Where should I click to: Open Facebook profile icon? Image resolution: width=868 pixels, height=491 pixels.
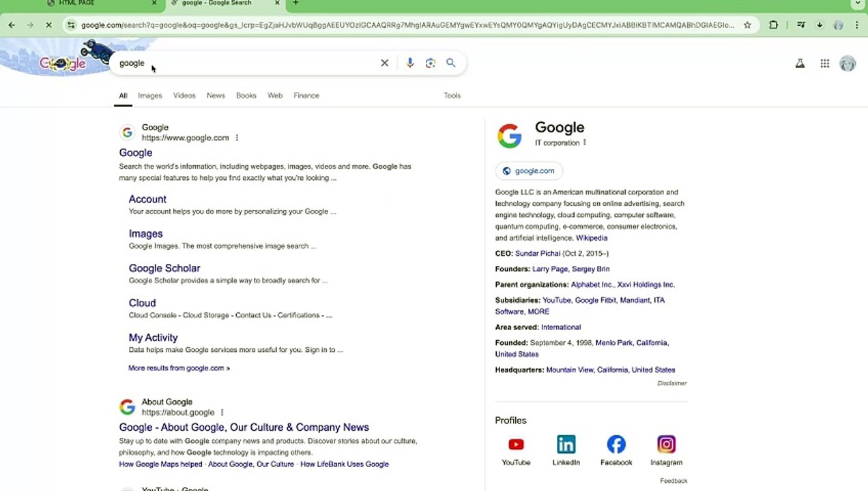[x=616, y=445]
